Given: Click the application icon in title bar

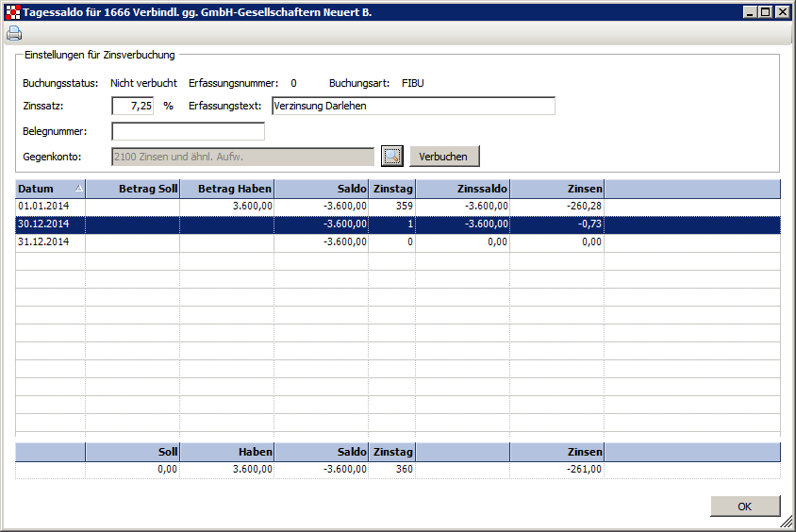Looking at the screenshot, I should pyautogui.click(x=11, y=11).
